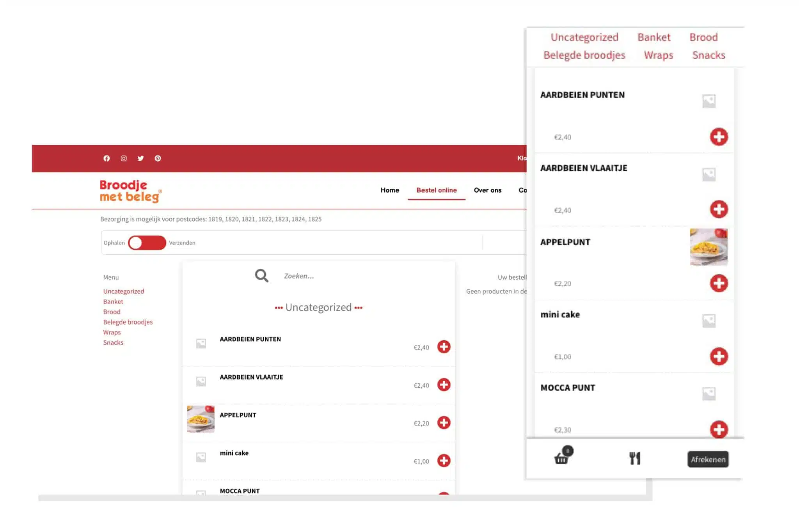The image size is (799, 532).
Task: Add AARDBEIEN PUNTEN in desktop list
Action: tap(444, 347)
